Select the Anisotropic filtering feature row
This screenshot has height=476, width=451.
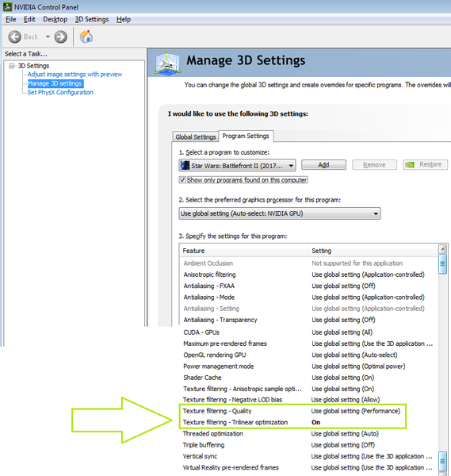tap(308, 274)
